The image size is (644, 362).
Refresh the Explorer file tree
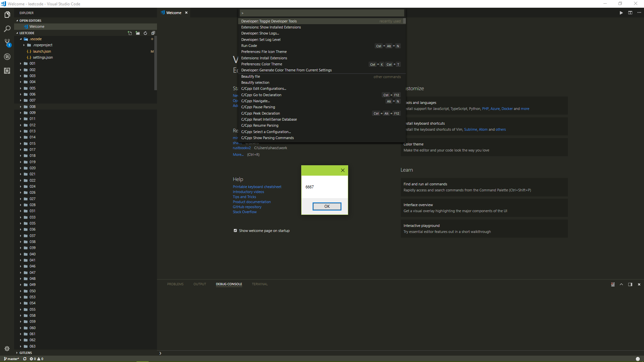tap(145, 33)
